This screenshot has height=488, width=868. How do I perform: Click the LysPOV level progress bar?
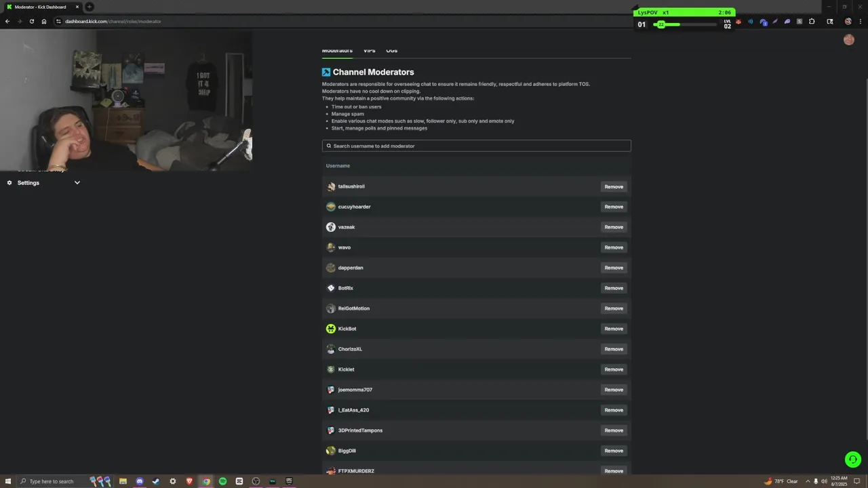pyautogui.click(x=685, y=24)
